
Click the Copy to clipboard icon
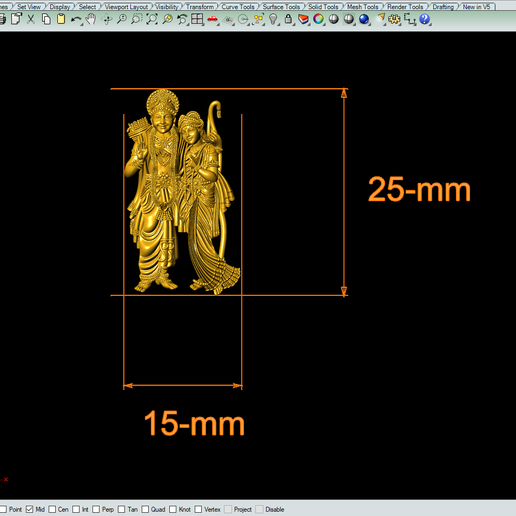coord(46,19)
